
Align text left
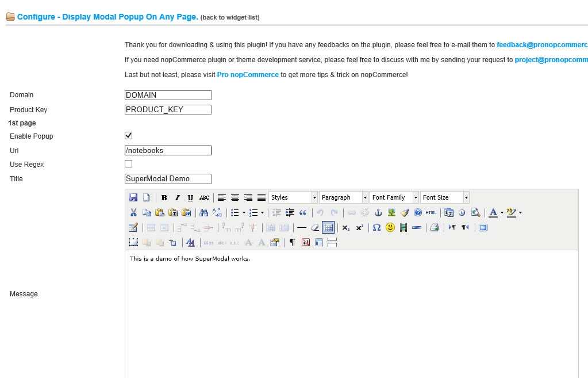(x=222, y=197)
